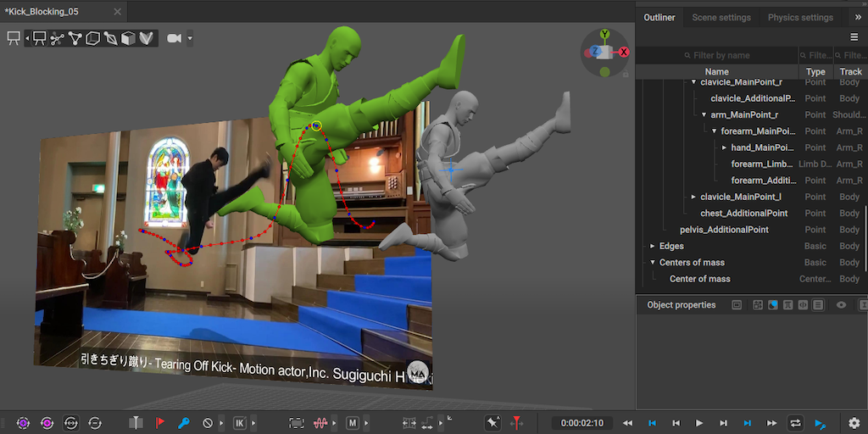
Task: Click the pink waveform icon in bottom toolbar
Action: (x=321, y=422)
